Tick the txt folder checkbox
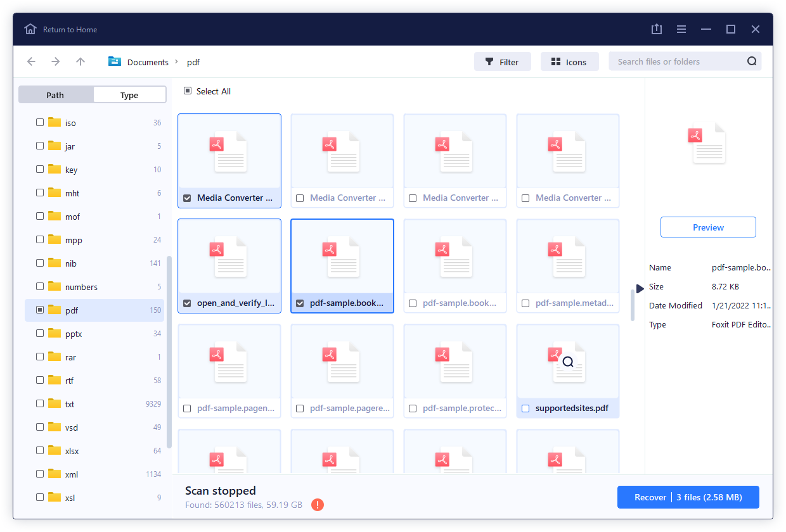 click(40, 403)
